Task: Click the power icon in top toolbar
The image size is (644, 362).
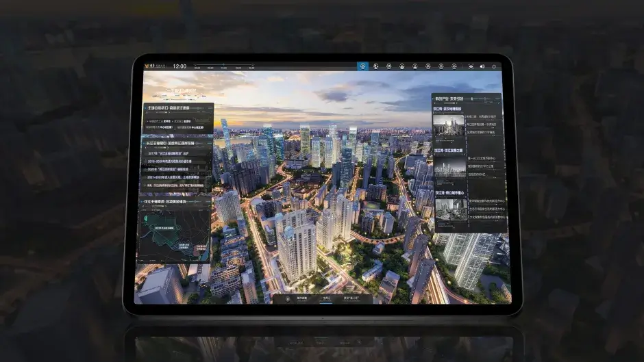Action: point(494,66)
